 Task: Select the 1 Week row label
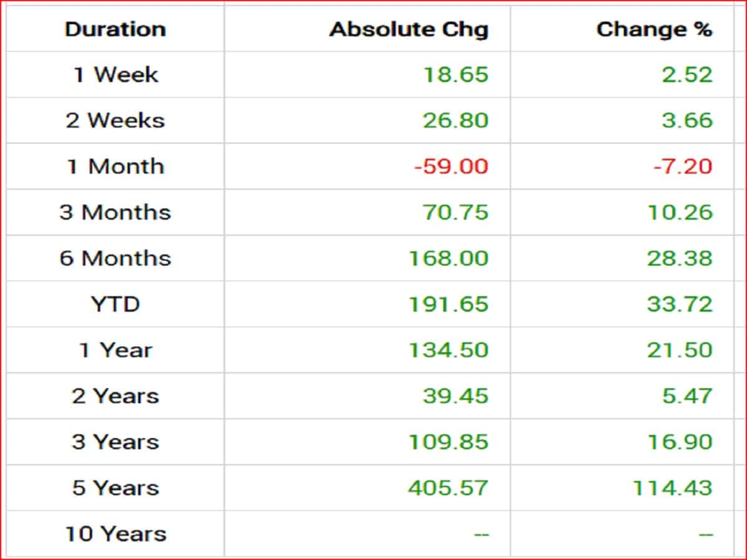point(115,75)
